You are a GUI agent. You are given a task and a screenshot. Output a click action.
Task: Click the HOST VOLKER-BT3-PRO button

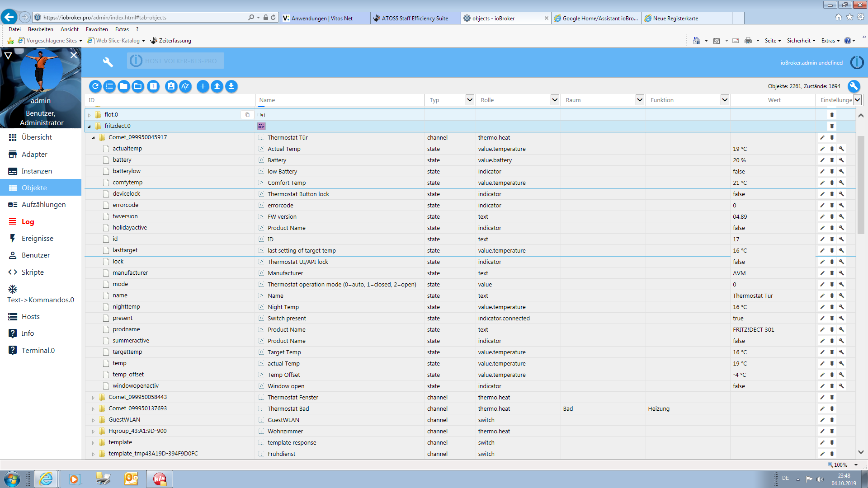click(x=175, y=61)
